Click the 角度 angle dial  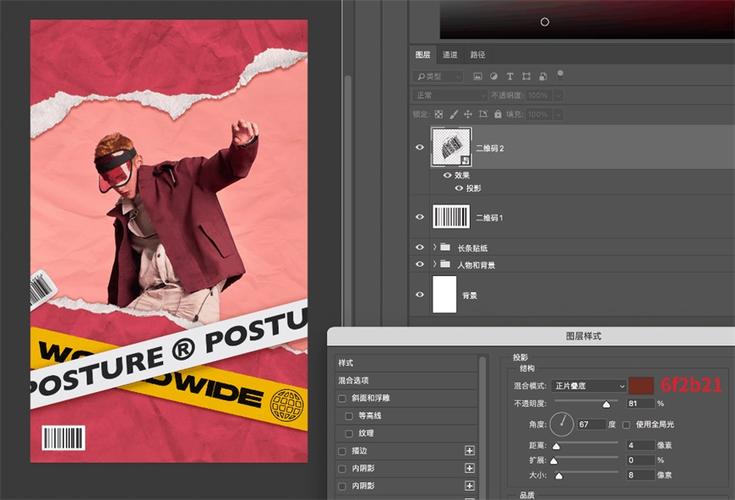[562, 424]
